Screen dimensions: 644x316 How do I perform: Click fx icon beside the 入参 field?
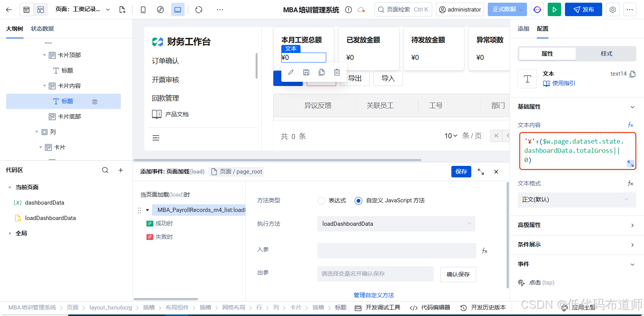[485, 251]
